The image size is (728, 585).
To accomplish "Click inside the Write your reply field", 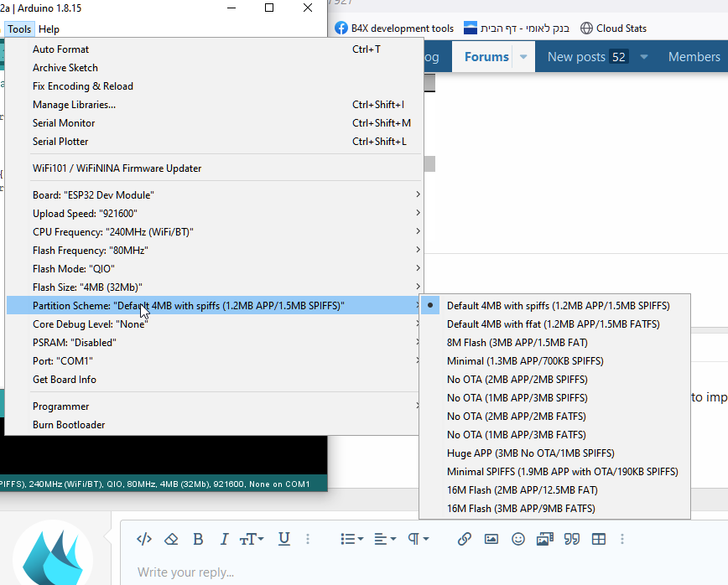I will 424,572.
